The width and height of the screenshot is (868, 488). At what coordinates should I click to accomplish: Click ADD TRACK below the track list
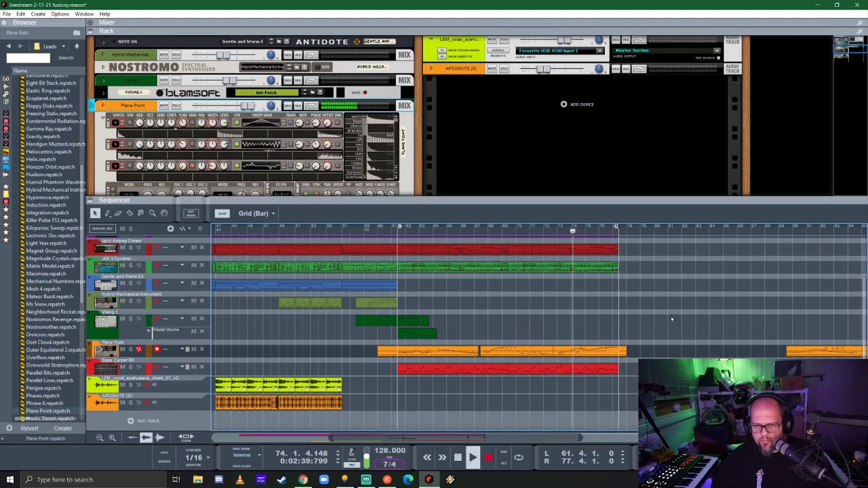143,421
